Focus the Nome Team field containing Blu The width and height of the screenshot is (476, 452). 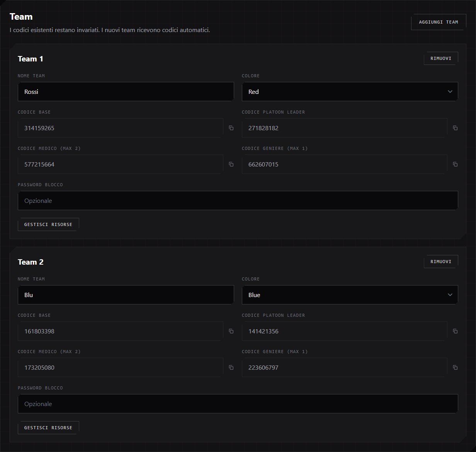click(126, 295)
